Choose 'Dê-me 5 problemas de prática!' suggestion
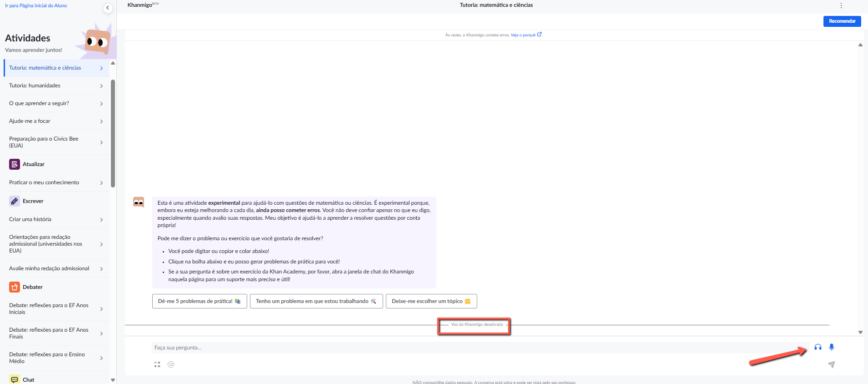This screenshot has height=384, width=868. pyautogui.click(x=200, y=301)
